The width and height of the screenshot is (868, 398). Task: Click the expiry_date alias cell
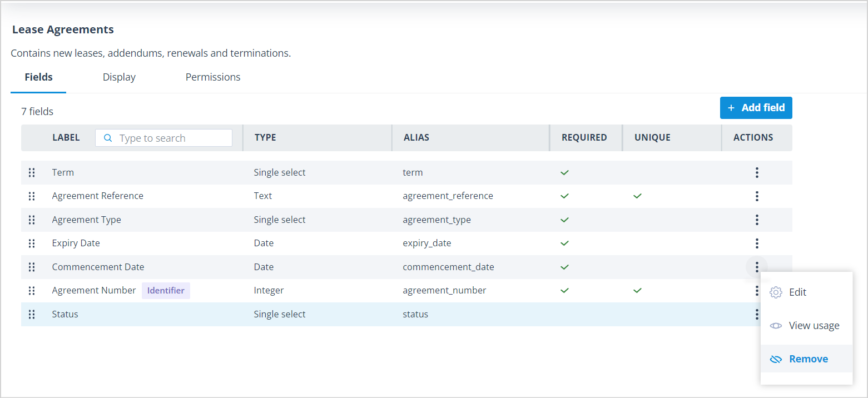tap(427, 243)
